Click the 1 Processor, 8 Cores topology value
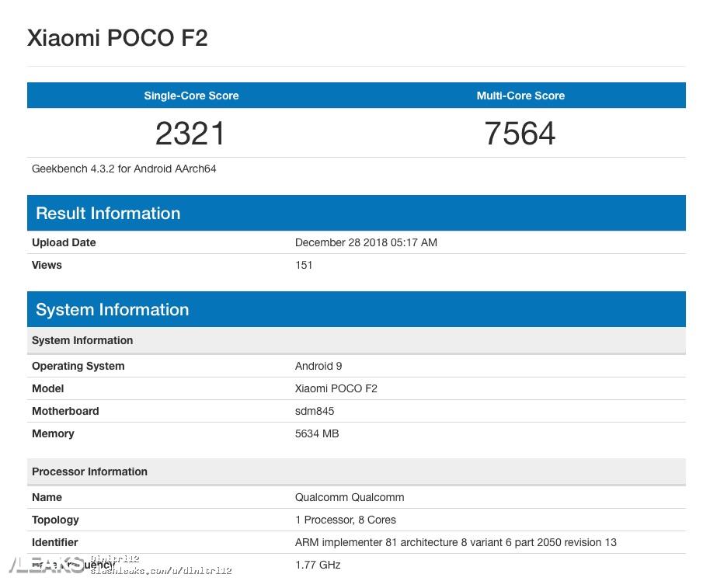Image resolution: width=703 pixels, height=588 pixels. click(346, 520)
